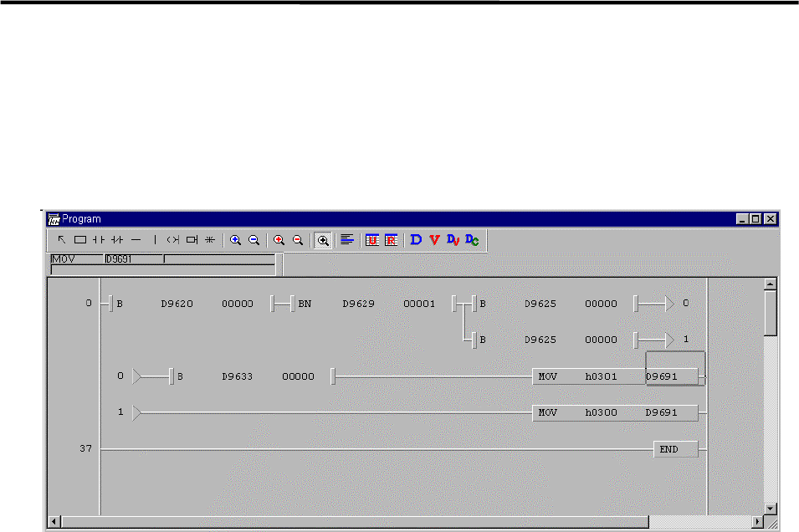Select the vertical line tool
This screenshot has height=532, width=799.
pyautogui.click(x=155, y=239)
